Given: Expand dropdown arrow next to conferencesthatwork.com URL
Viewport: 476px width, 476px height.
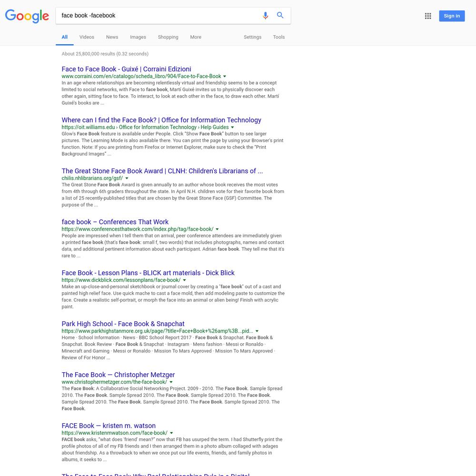Looking at the screenshot, I should click(217, 229).
